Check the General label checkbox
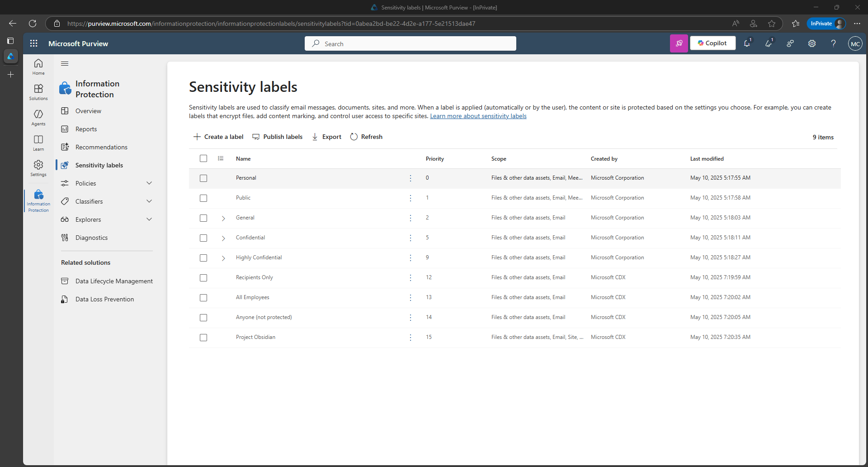 (x=203, y=218)
